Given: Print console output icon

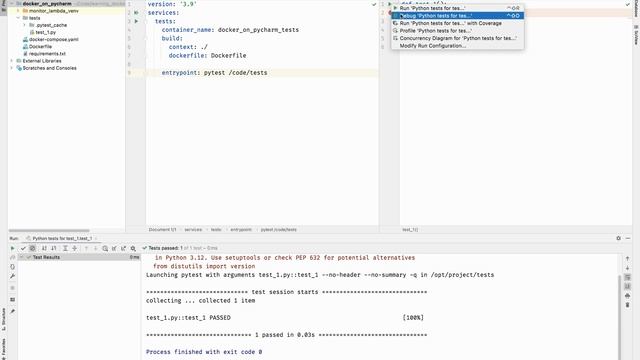Looking at the screenshot, I should click(627, 296).
